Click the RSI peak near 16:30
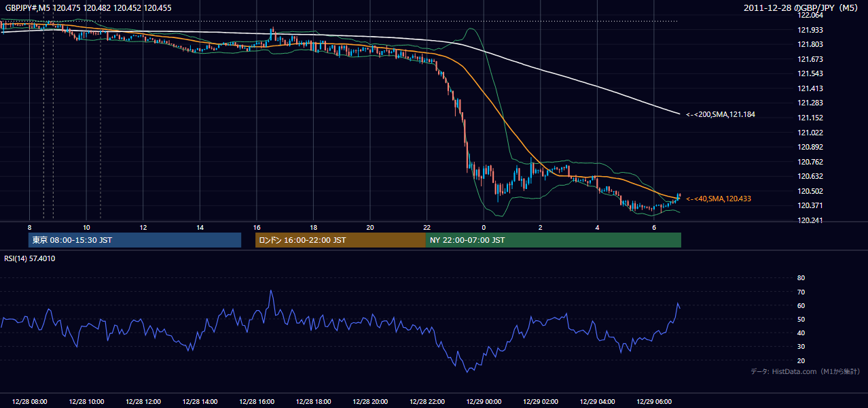Screen dimensions: 868x408 click(271, 291)
